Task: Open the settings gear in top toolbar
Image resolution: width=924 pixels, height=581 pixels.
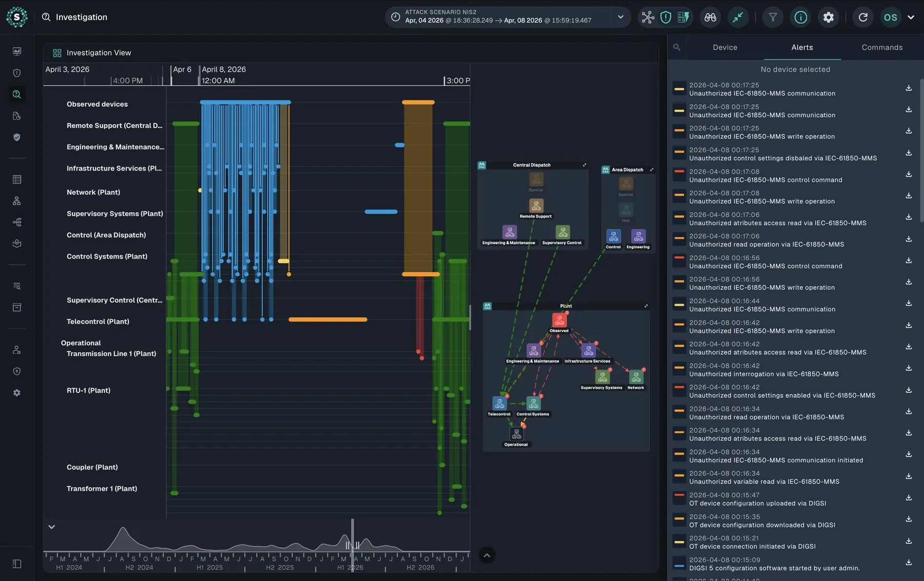Action: pyautogui.click(x=829, y=17)
